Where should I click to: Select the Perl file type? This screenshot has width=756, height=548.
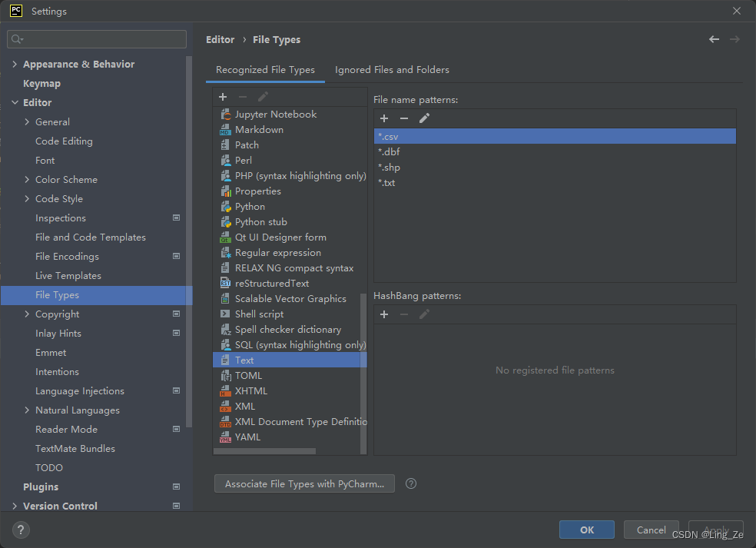[x=290, y=161]
